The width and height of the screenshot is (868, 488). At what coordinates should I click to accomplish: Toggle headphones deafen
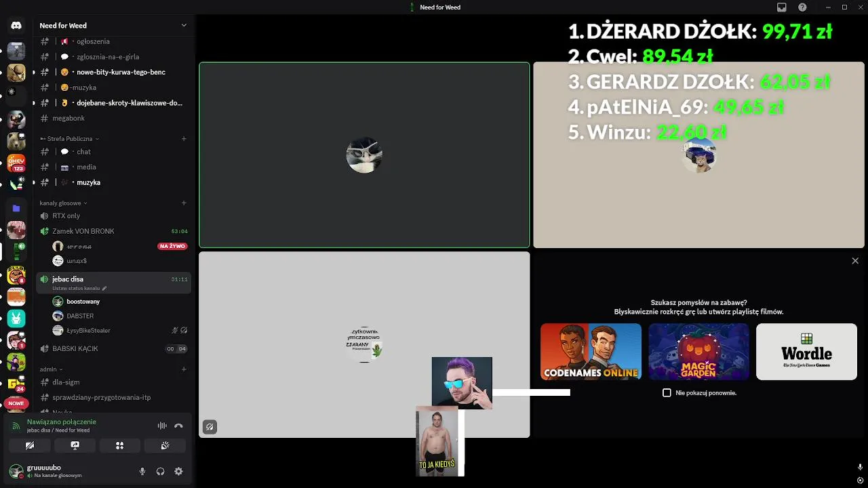pos(161,471)
